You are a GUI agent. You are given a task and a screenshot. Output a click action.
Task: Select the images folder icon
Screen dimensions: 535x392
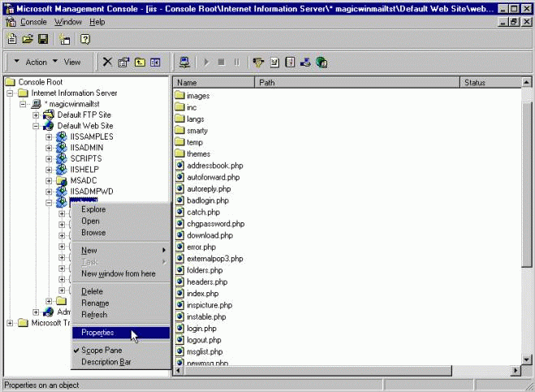pos(179,95)
